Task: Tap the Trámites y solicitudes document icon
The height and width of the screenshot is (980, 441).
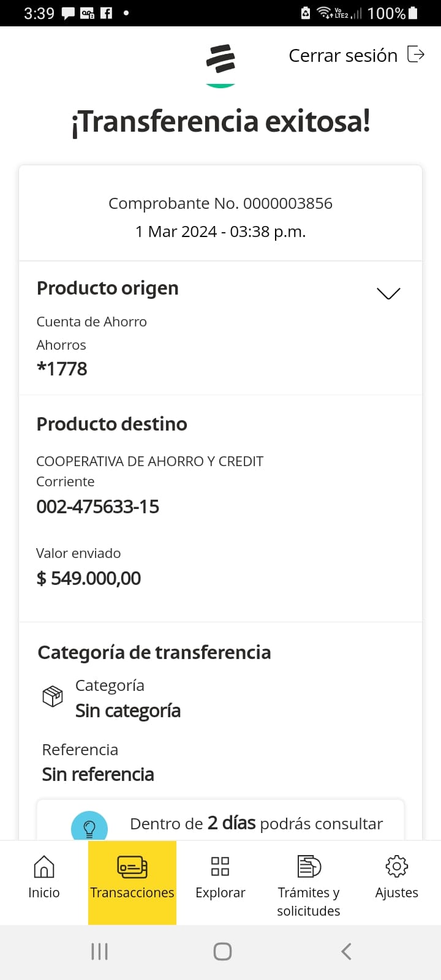Action: coord(309,867)
